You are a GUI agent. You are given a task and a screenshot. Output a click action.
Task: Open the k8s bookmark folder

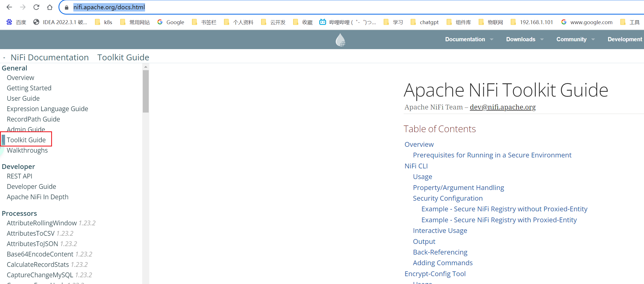pyautogui.click(x=103, y=22)
